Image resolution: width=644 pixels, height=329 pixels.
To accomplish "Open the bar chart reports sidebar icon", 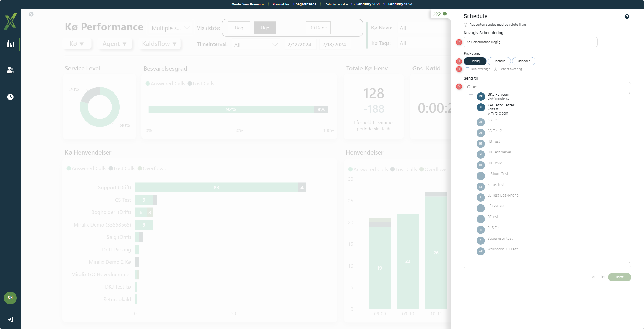I will tap(10, 44).
